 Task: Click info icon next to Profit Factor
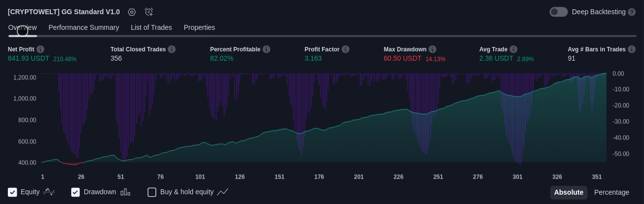tap(346, 49)
